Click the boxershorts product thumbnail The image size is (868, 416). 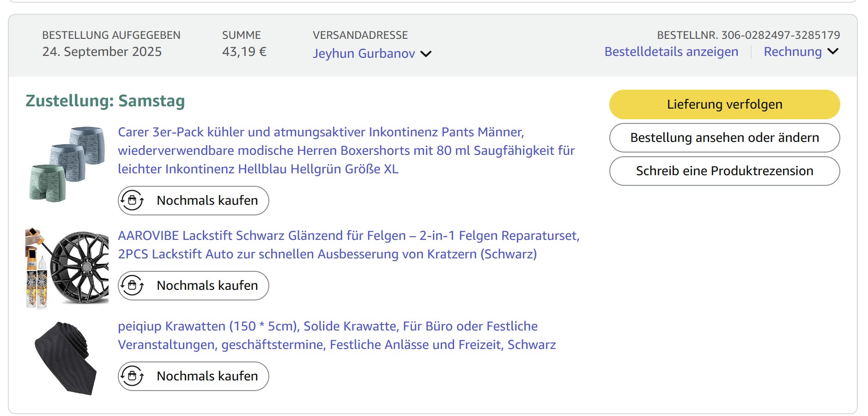click(67, 164)
